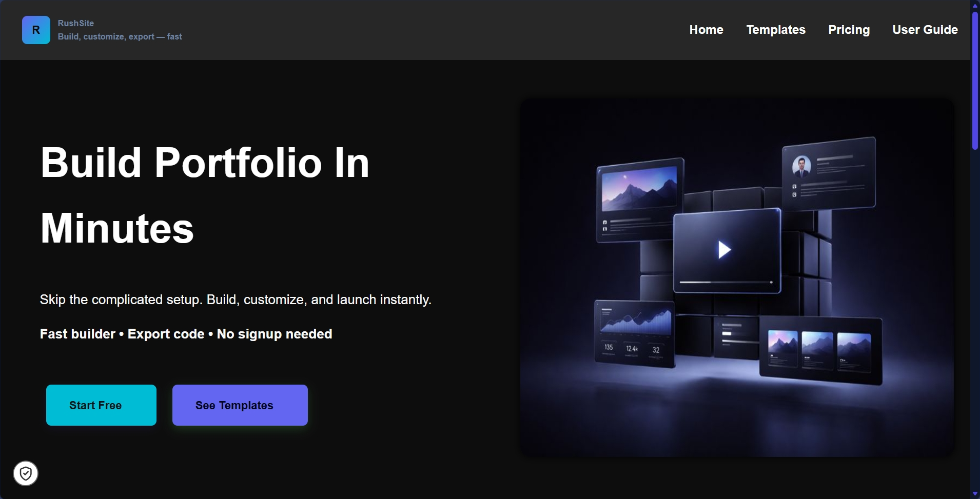Click the See Templates button
Image resolution: width=980 pixels, height=499 pixels.
tap(239, 405)
